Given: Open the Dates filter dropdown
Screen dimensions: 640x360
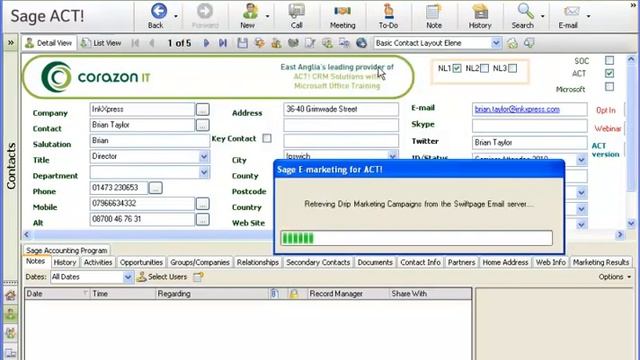Looking at the screenshot, I should (x=127, y=277).
